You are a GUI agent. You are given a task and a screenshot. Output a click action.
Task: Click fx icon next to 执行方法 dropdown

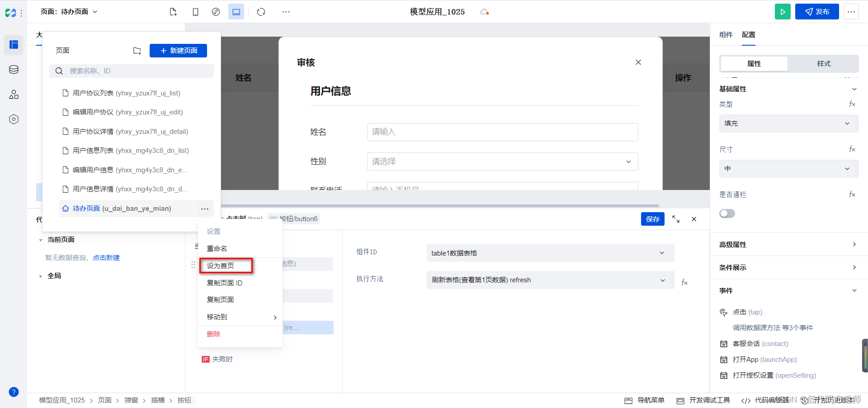pos(684,282)
